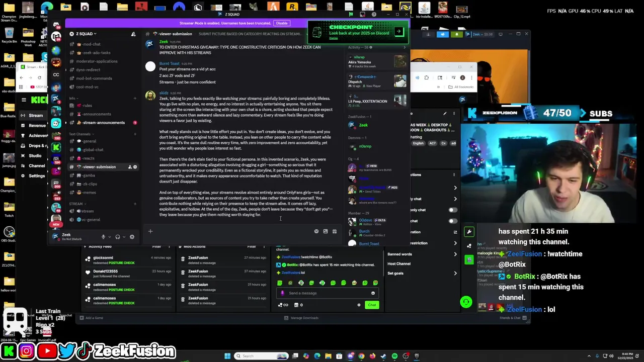Open Studio in Kick dashboard sidebar

(x=31, y=155)
